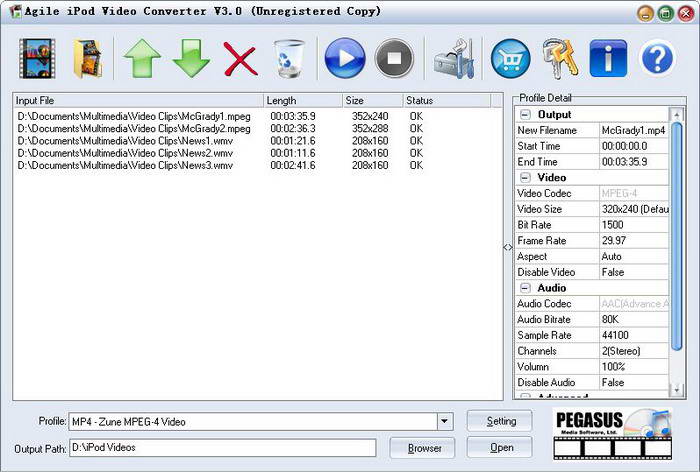Click the Output Path input field
The height and width of the screenshot is (472, 700).
coord(222,447)
